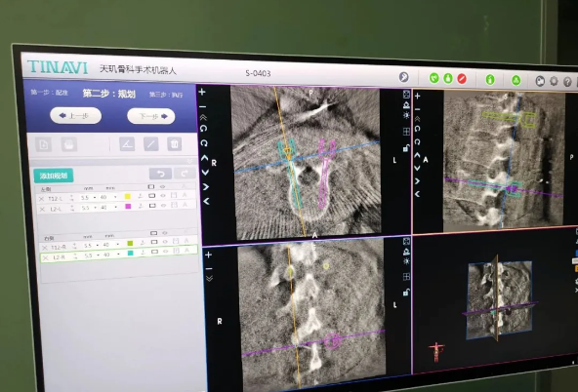Toggle visibility eye for T12-L screw
The image size is (578, 392).
(x=163, y=196)
